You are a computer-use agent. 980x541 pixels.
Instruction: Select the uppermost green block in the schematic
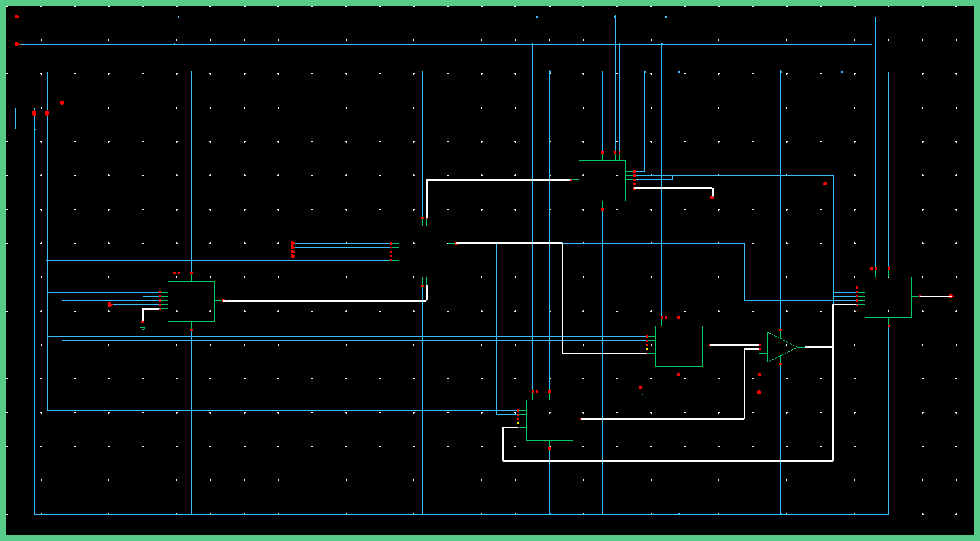(x=602, y=181)
